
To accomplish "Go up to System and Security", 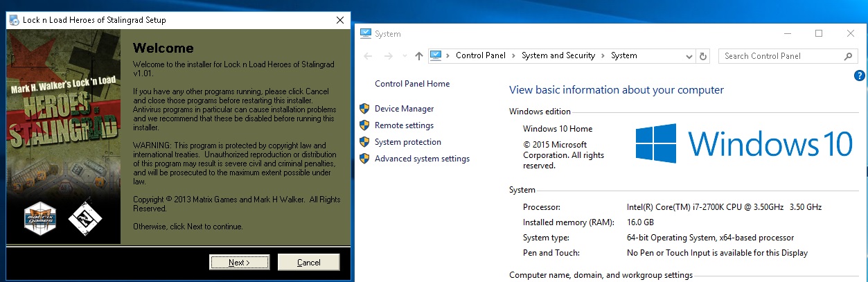I will coord(418,56).
